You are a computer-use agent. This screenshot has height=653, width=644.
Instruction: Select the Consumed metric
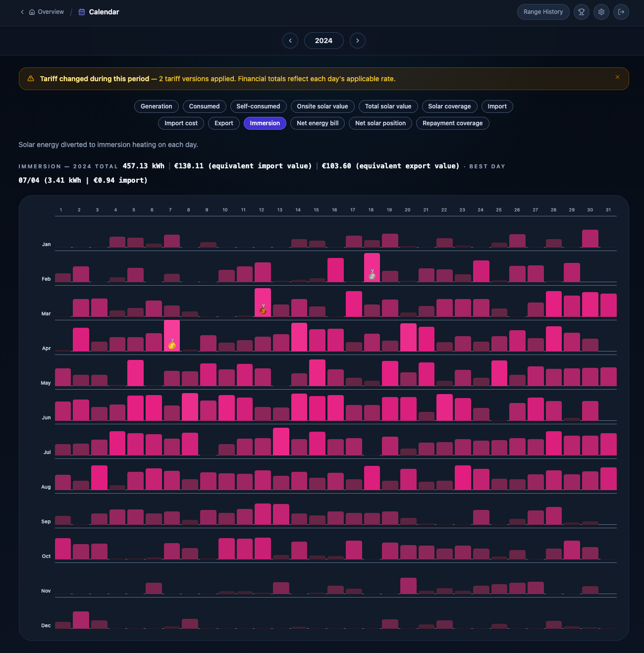205,106
